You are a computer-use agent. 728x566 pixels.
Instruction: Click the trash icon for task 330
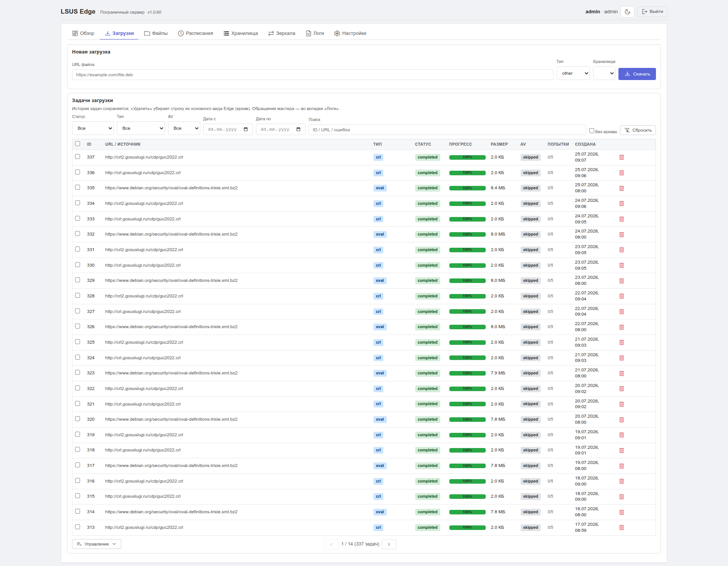pos(621,266)
